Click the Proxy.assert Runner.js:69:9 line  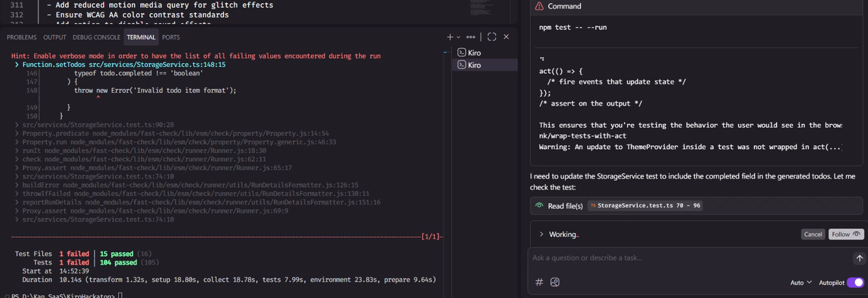(x=155, y=211)
